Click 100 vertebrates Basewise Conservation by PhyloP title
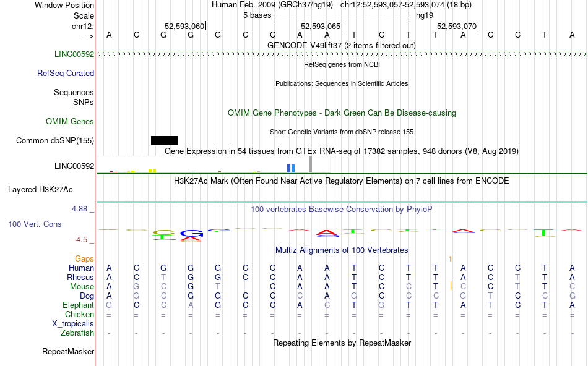 pos(342,209)
